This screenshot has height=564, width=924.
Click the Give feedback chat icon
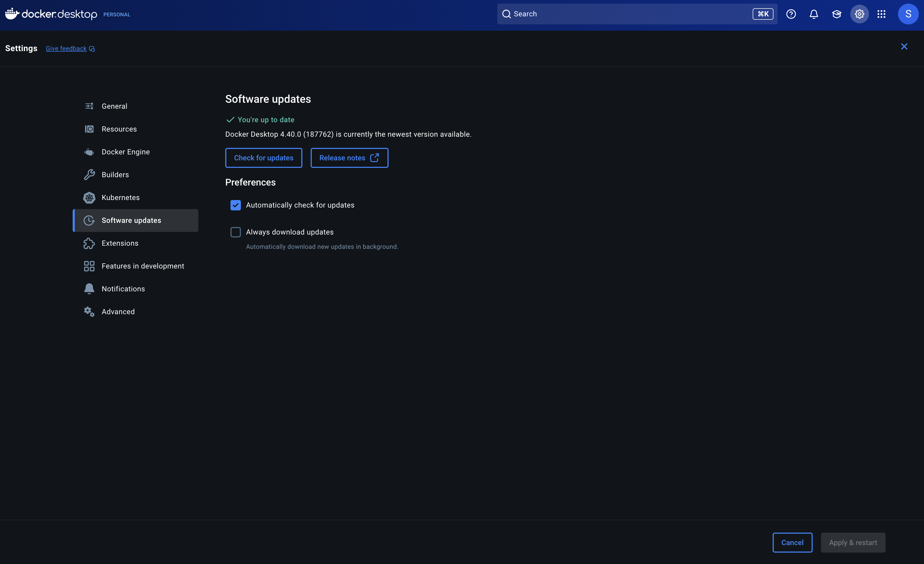pos(92,49)
